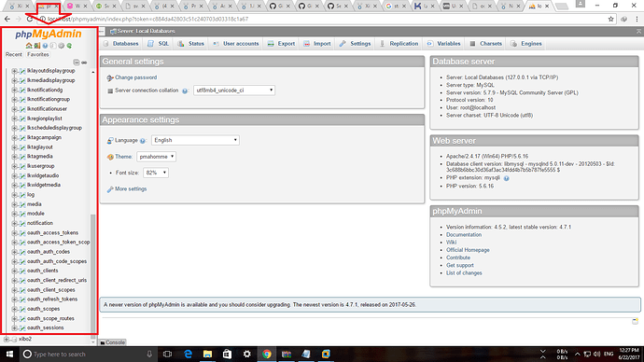644x362 pixels.
Task: Open Chrome from the Windows taskbar
Action: pos(267,354)
